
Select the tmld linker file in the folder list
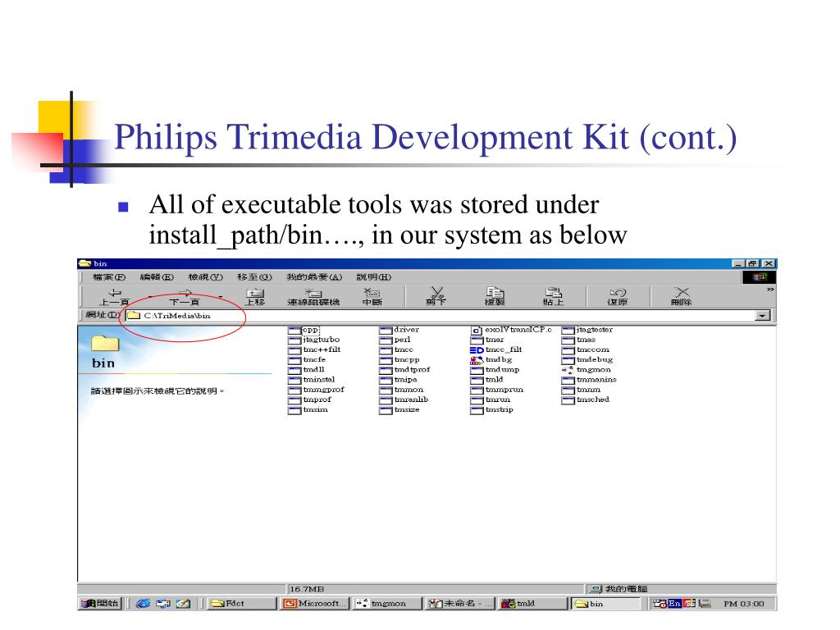(x=487, y=380)
